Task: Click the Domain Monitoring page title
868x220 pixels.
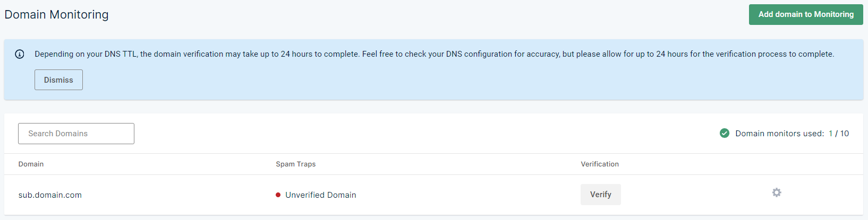Action: pos(56,15)
